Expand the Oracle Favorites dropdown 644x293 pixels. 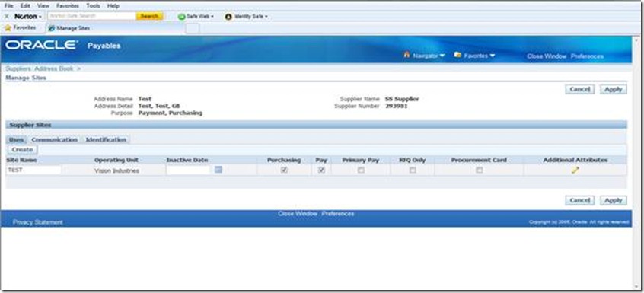coord(492,56)
